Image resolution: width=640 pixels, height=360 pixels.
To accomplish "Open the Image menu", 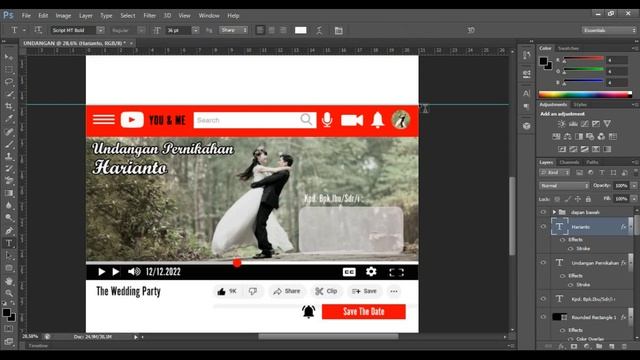I will click(63, 16).
